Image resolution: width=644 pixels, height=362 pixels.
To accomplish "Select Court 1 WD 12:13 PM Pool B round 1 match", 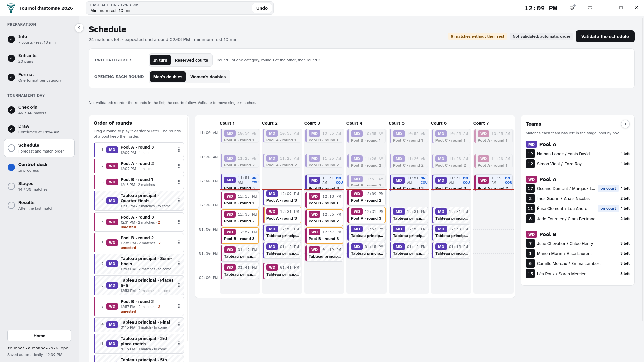I will click(x=240, y=200).
